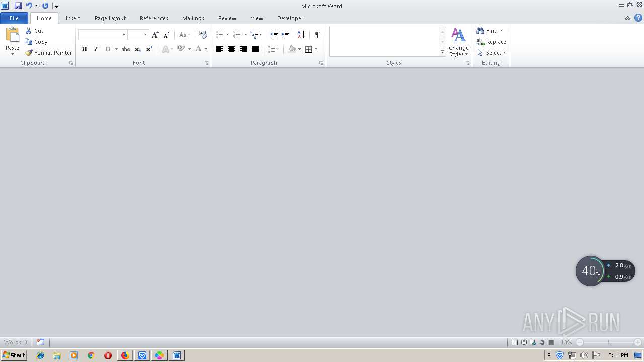
Task: Click the Words: 0 status indicator
Action: point(16,342)
